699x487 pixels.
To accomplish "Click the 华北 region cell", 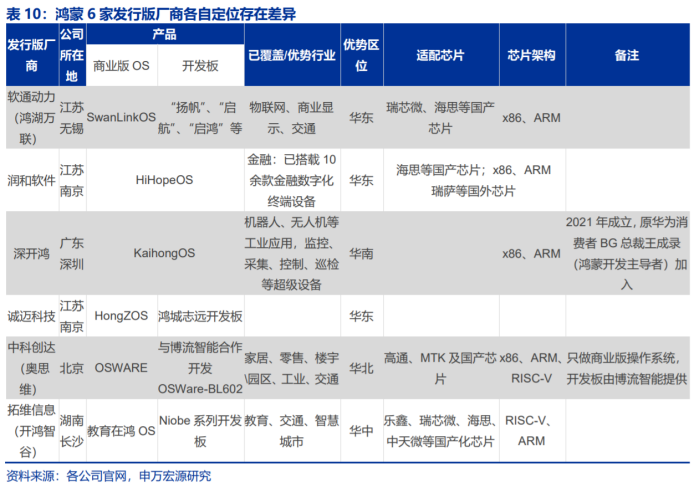I will point(362,368).
